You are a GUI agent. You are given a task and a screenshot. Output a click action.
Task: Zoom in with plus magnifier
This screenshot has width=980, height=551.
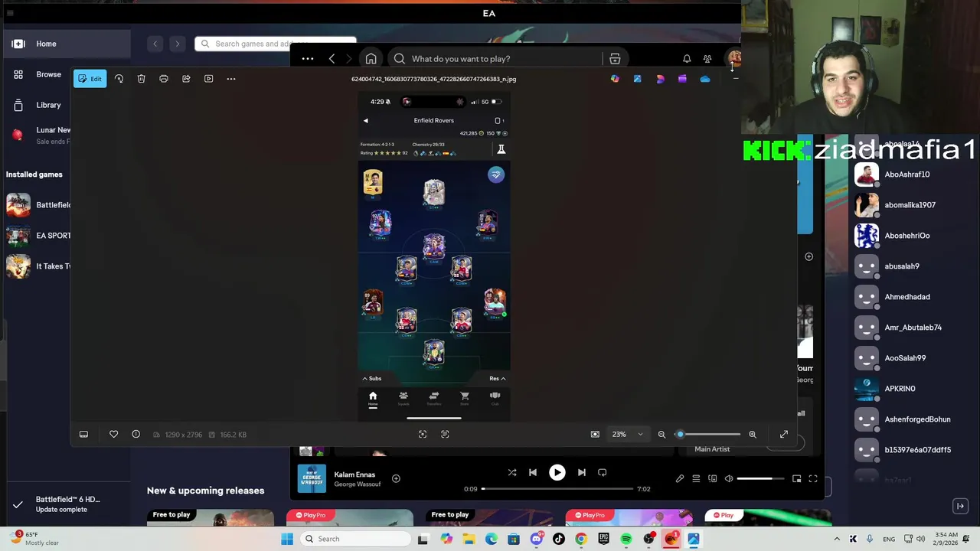click(x=753, y=435)
